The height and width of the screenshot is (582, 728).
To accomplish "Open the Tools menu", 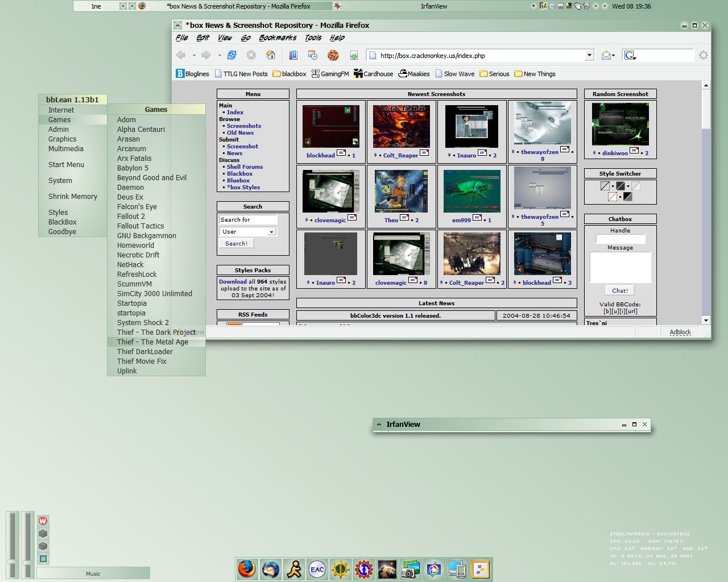I will coord(313,38).
